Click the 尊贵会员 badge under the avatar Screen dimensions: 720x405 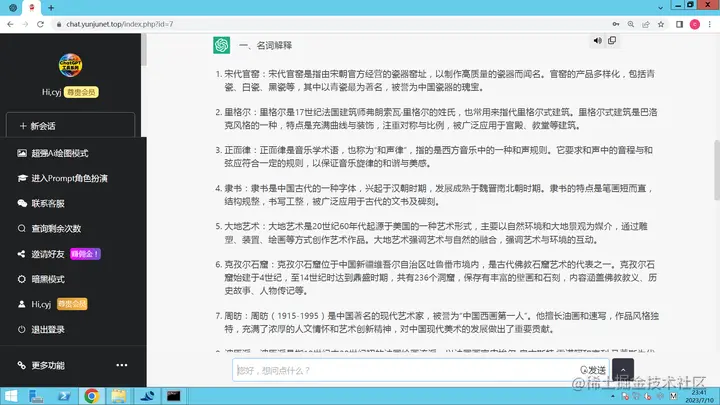(81, 92)
